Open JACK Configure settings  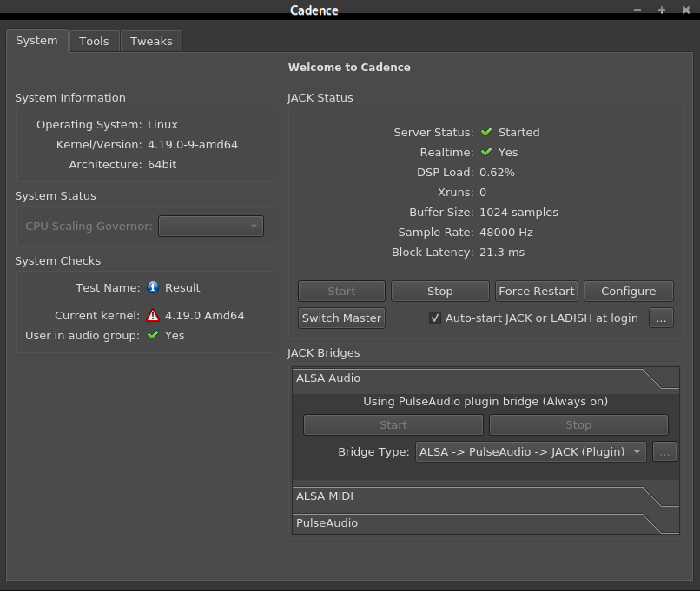628,292
